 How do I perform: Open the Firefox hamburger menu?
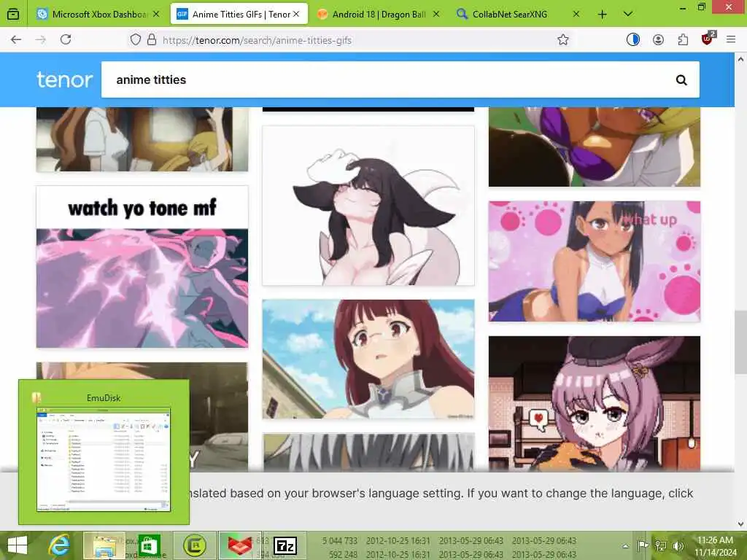tap(731, 39)
